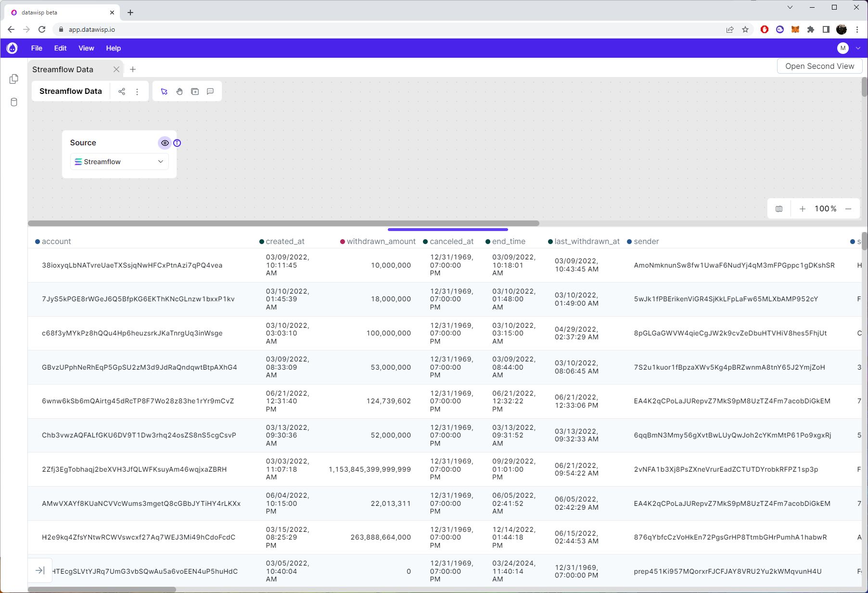Open the Chrome profile avatar
This screenshot has height=593, width=868.
point(842,29)
